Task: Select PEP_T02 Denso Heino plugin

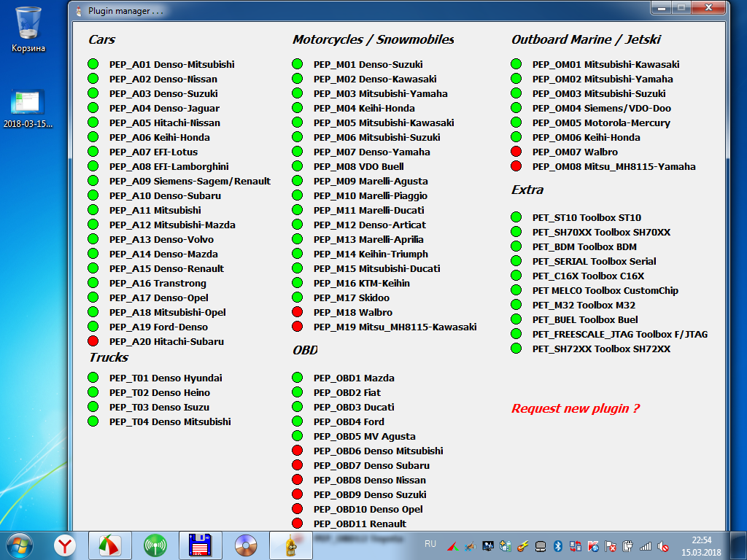Action: (x=160, y=392)
